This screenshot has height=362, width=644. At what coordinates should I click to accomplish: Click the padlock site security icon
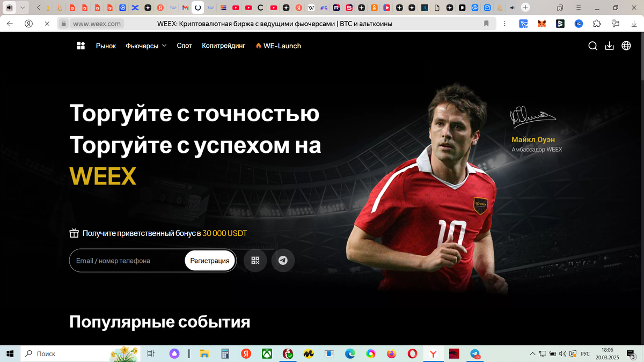click(63, 24)
